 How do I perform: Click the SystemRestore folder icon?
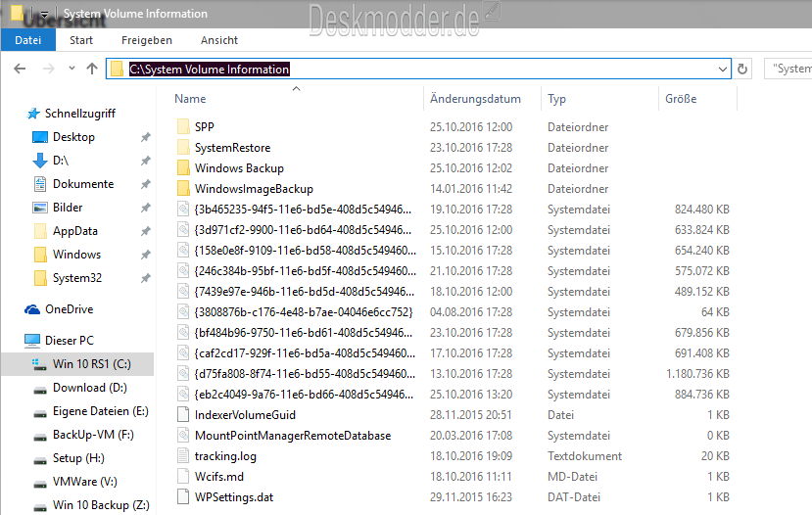(183, 148)
